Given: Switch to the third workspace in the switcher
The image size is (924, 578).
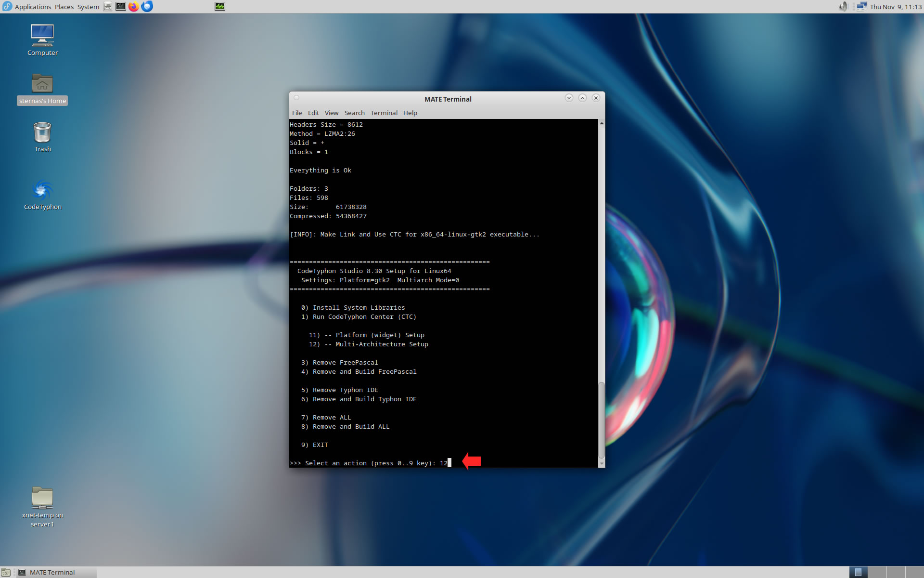Looking at the screenshot, I should [896, 572].
